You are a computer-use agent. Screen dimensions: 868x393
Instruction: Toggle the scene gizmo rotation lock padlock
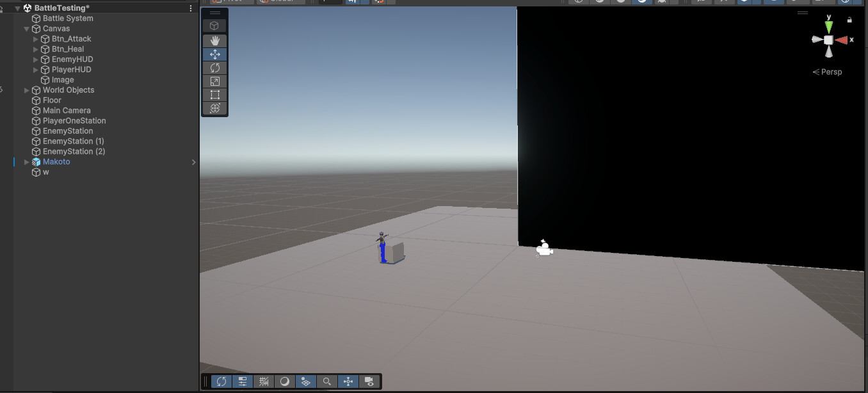click(849, 20)
